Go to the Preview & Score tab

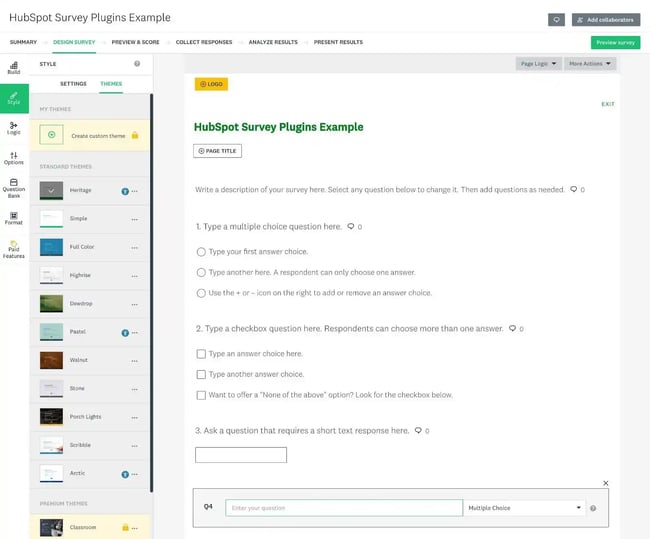(x=136, y=42)
